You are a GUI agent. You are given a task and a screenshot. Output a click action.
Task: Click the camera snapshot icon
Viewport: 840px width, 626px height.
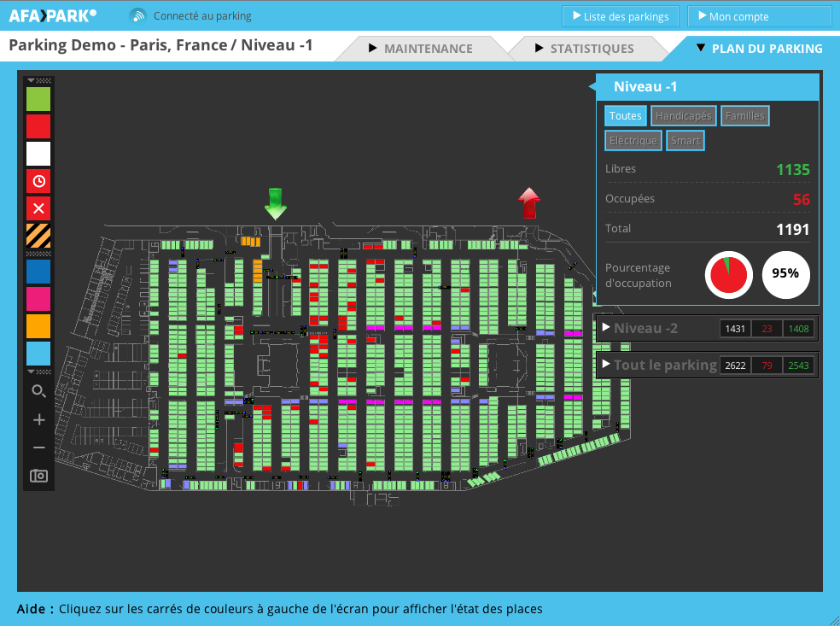point(38,476)
